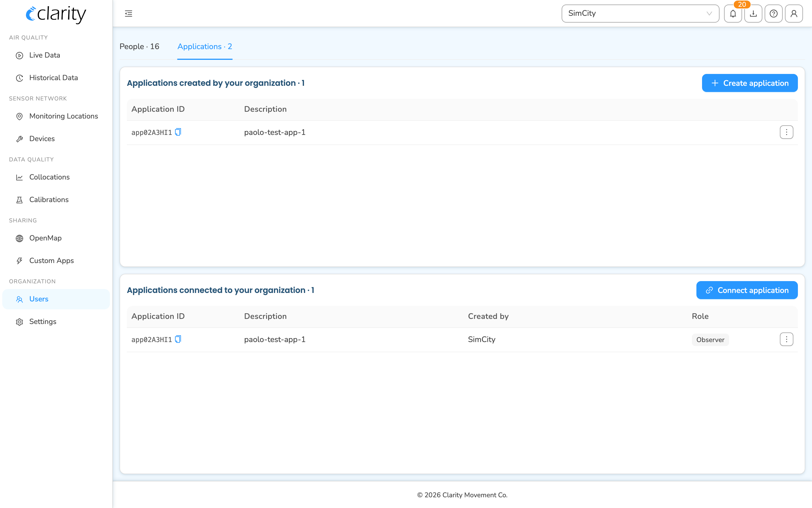Switch to the People · 16 tab

pyautogui.click(x=139, y=46)
